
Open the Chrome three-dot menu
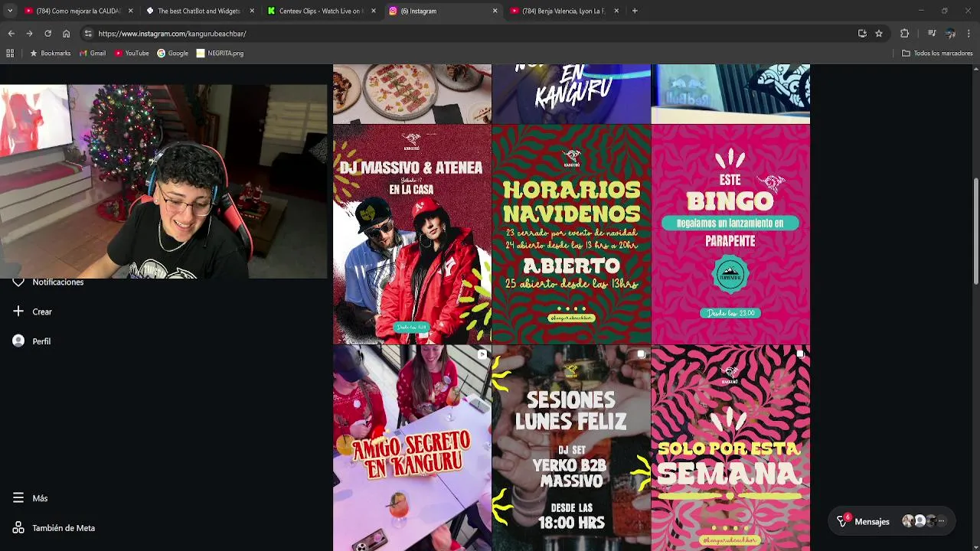point(969,34)
